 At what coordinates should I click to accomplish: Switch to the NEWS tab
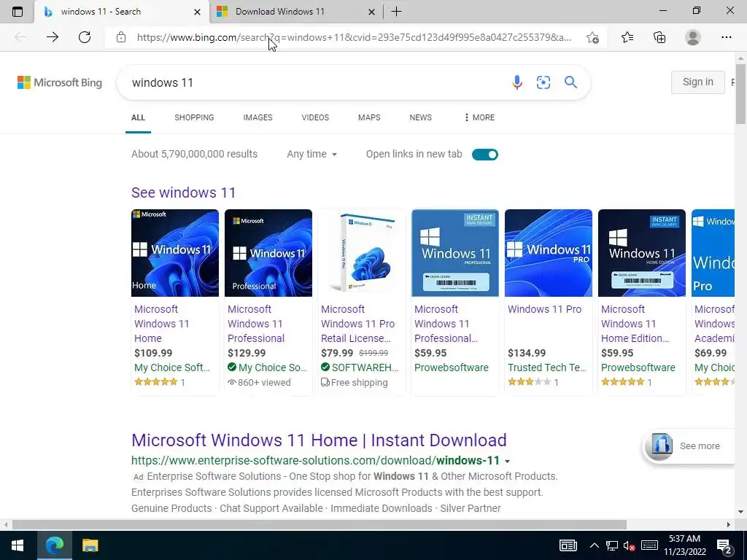click(421, 117)
